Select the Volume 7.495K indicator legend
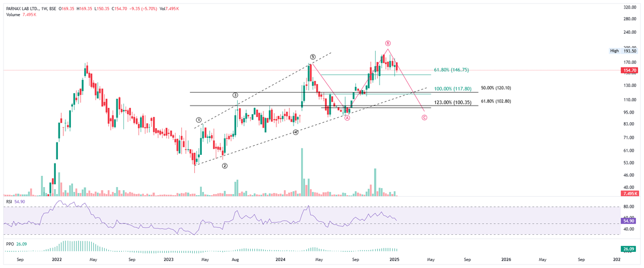The width and height of the screenshot is (644, 268). pyautogui.click(x=21, y=14)
